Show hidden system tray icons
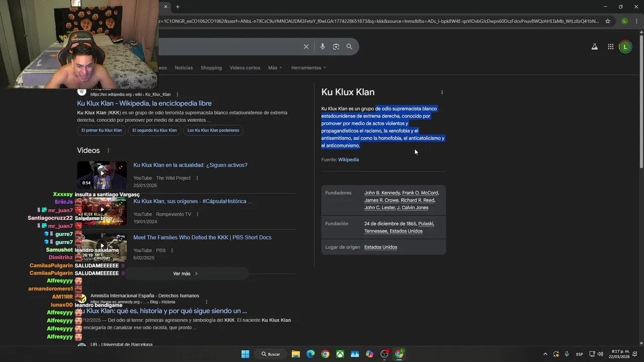The width and height of the screenshot is (644, 362). pyautogui.click(x=545, y=354)
